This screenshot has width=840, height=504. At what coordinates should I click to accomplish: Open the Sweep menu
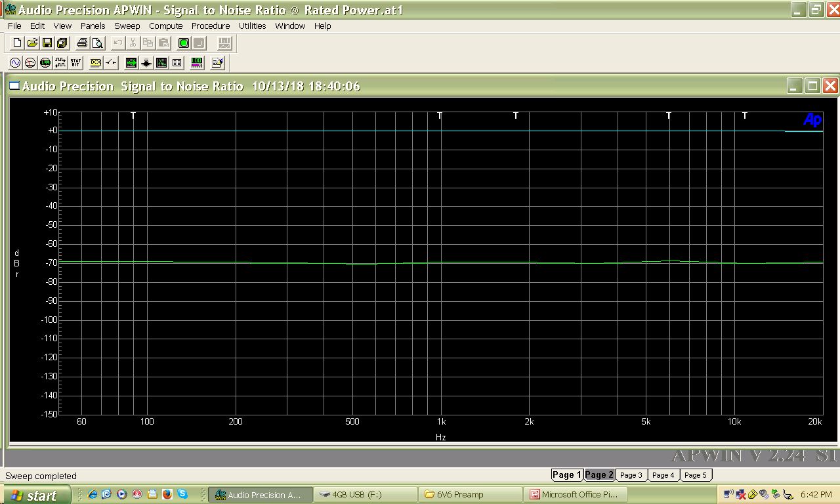tap(127, 26)
